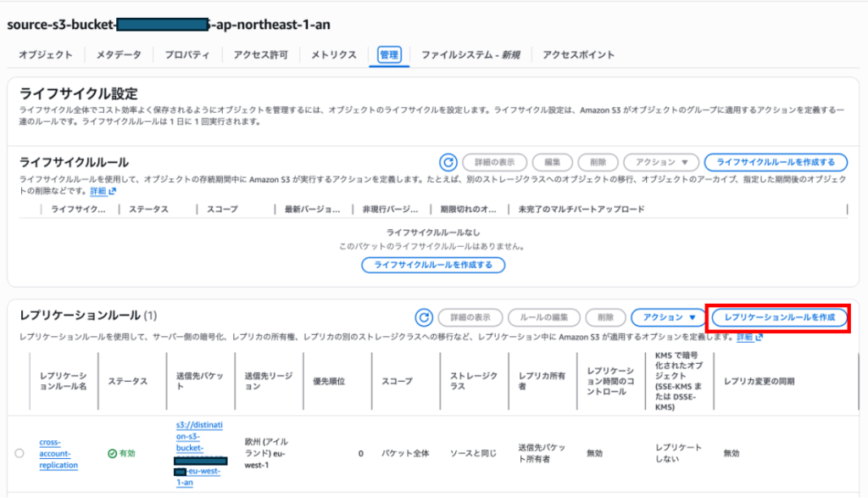Click lifecycle 削除 button
Image resolution: width=868 pixels, height=498 pixels.
(598, 162)
